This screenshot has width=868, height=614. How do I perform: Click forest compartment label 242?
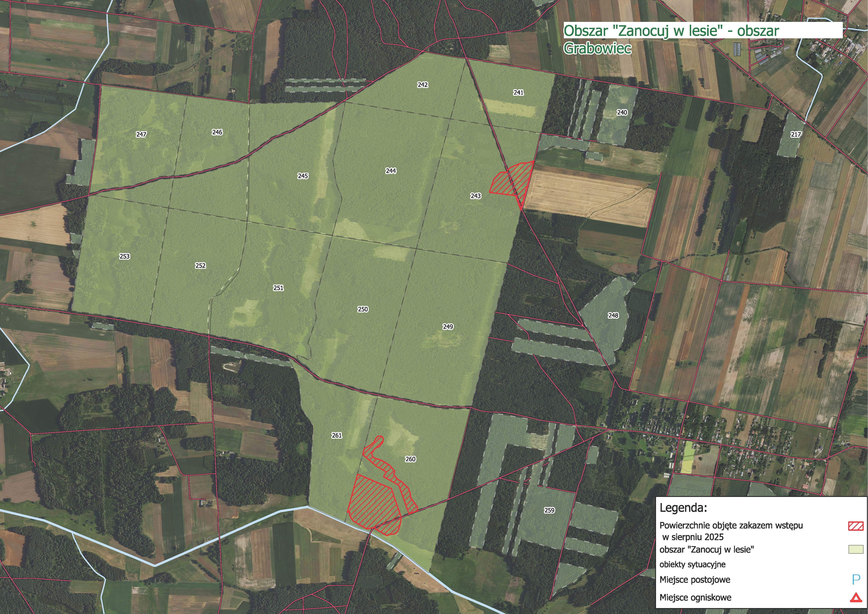[423, 85]
